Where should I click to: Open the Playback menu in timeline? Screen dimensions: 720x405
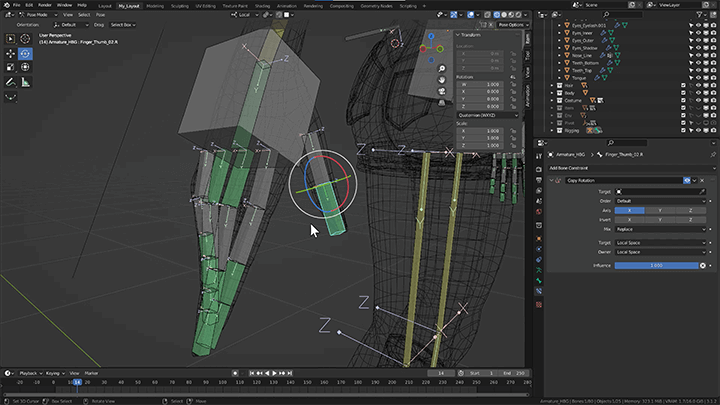(x=30, y=373)
